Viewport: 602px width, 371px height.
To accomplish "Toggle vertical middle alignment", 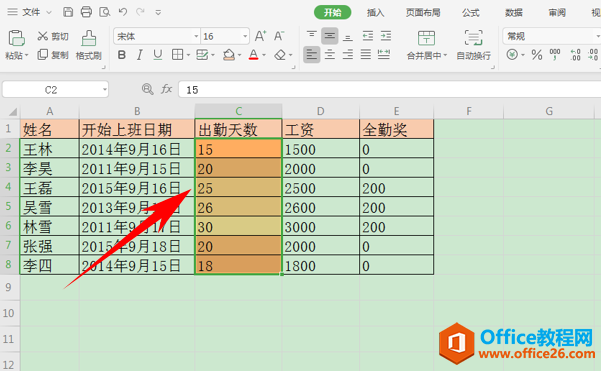I will (329, 36).
